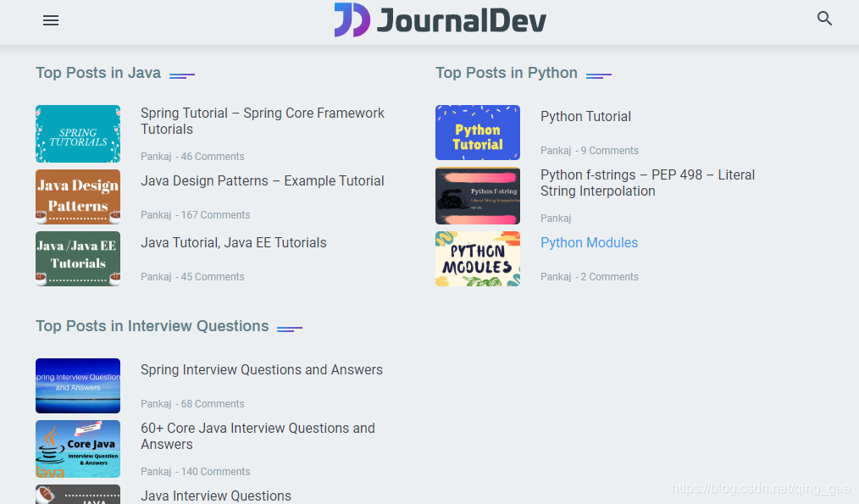Open Spring Tutorial – Spring Core Framework link
The image size is (859, 504).
(263, 121)
